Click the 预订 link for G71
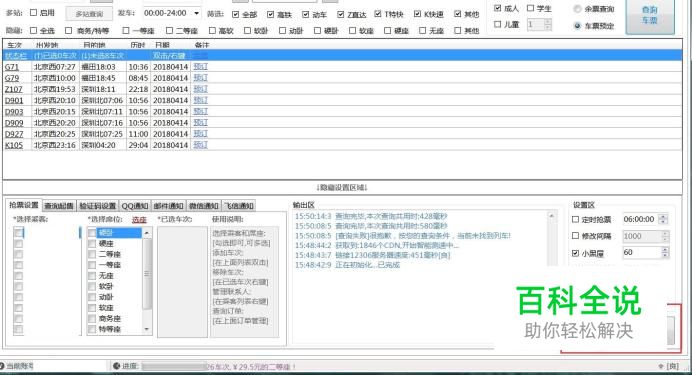692x375 pixels. tap(200, 67)
